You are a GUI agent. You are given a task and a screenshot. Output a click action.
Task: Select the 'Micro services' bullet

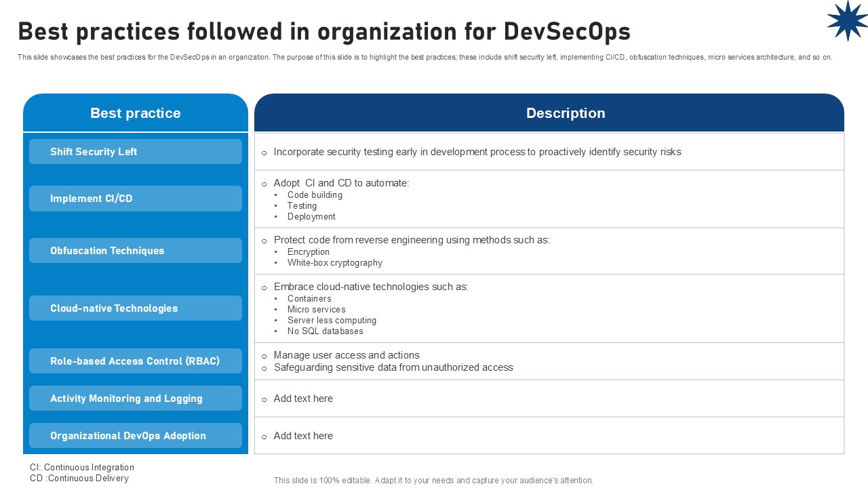point(317,309)
